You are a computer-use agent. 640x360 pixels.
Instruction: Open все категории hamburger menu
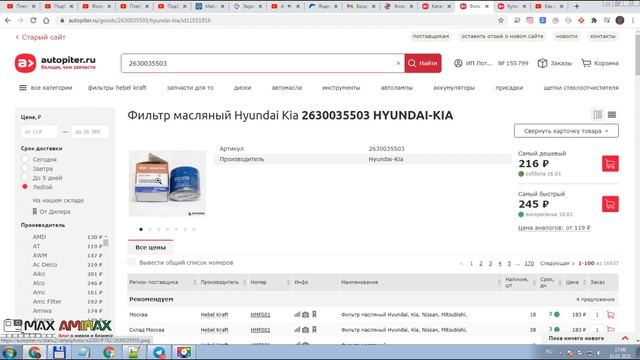[x=23, y=88]
